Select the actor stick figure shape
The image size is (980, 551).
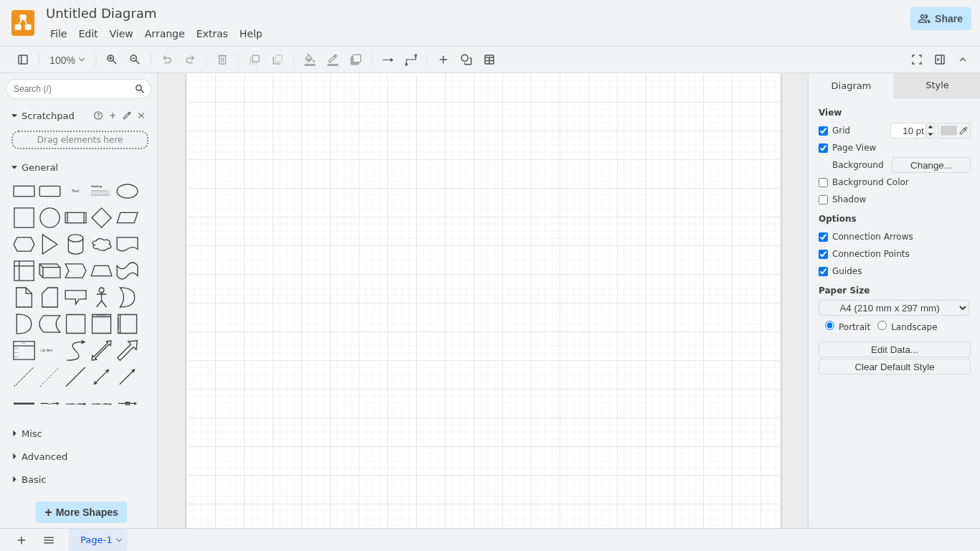101,297
